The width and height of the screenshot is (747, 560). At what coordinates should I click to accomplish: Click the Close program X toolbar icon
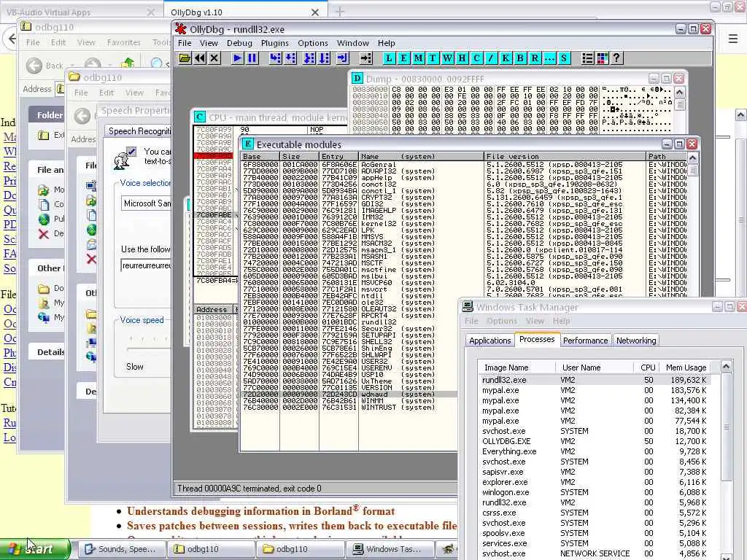pyautogui.click(x=214, y=58)
